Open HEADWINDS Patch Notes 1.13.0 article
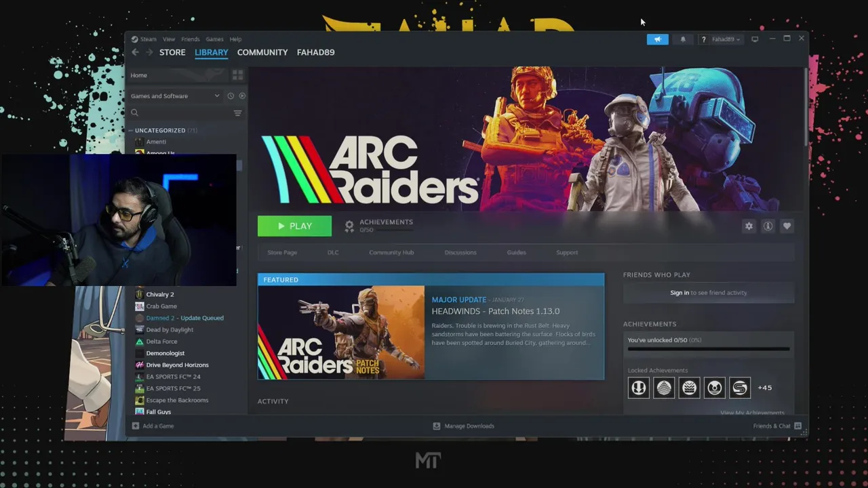 (496, 311)
